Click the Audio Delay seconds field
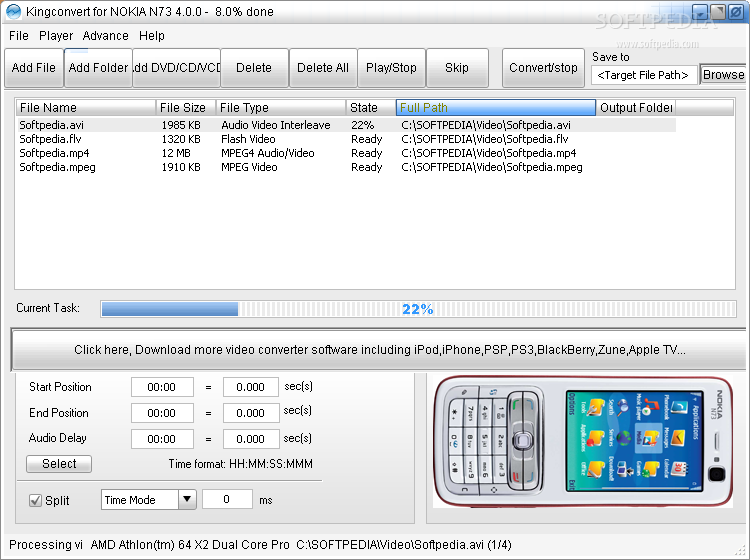Image resolution: width=750 pixels, height=560 pixels. coord(251,439)
